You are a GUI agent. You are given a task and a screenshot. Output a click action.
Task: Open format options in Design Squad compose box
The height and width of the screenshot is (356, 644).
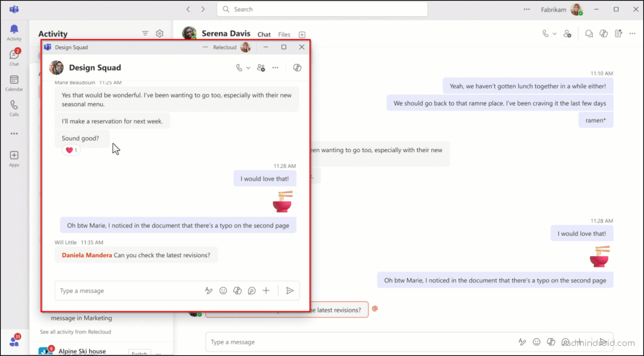(x=209, y=291)
